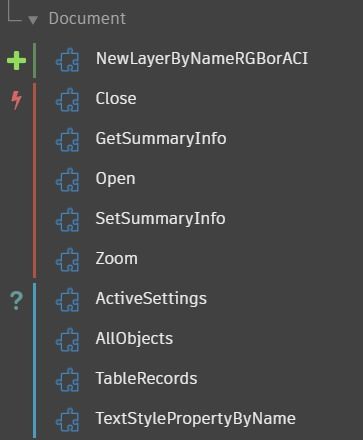
Task: Select the SetSummaryInfo node
Action: pos(160,219)
